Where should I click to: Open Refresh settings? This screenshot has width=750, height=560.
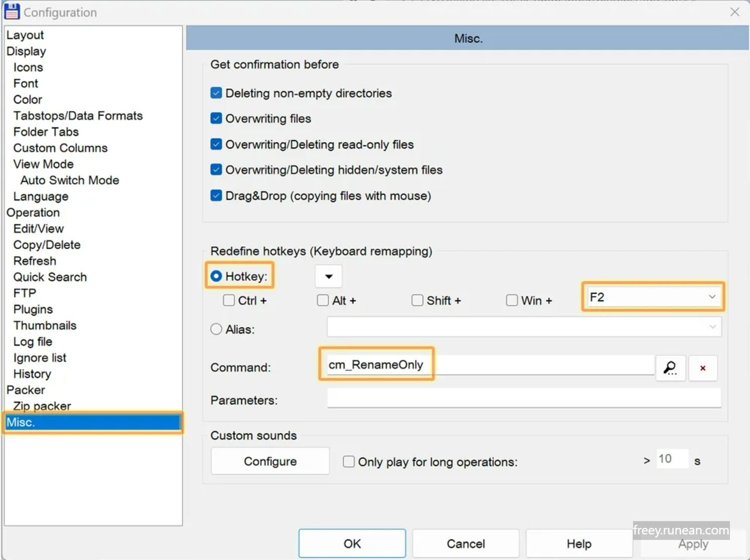pyautogui.click(x=35, y=261)
